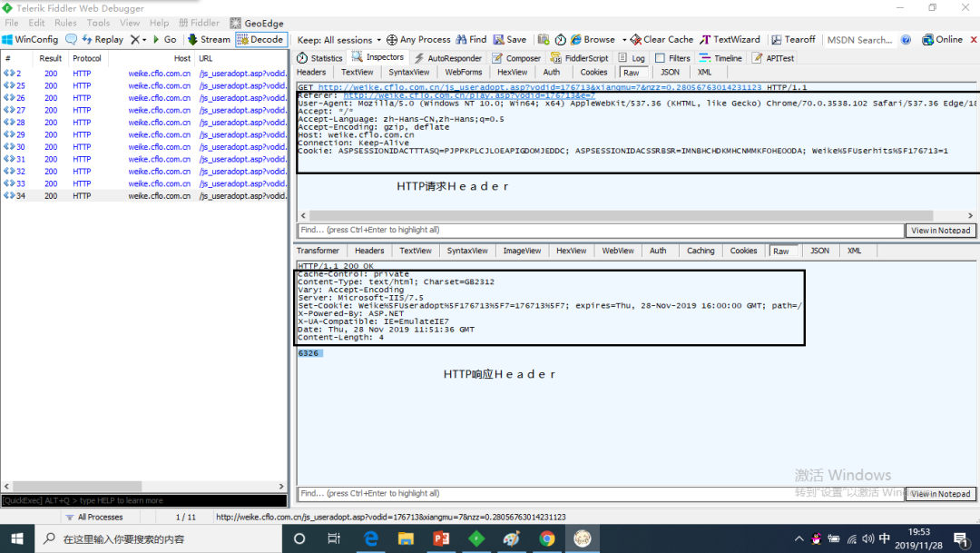Click the All Processes status filter

(94, 518)
